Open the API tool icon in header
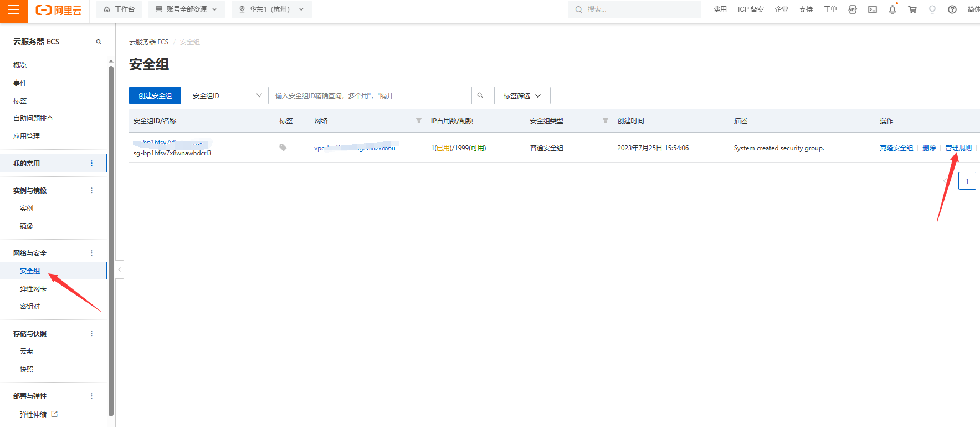Viewport: 980px width, 427px height. click(853, 9)
